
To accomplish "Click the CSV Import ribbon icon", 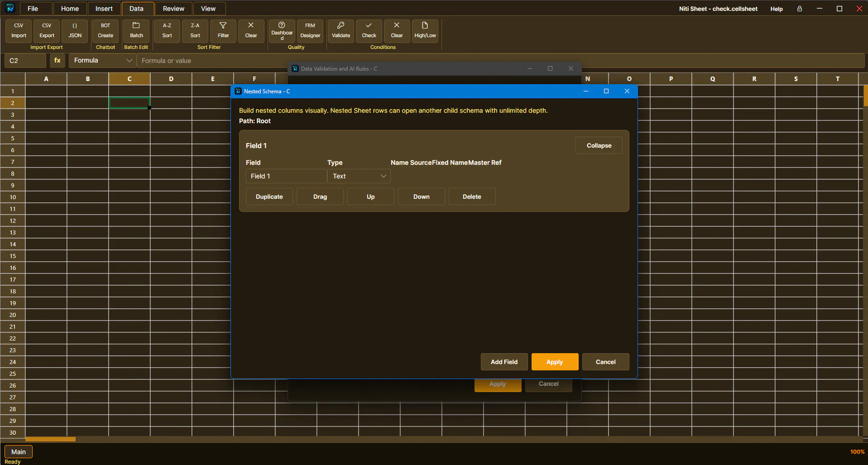I will point(19,31).
